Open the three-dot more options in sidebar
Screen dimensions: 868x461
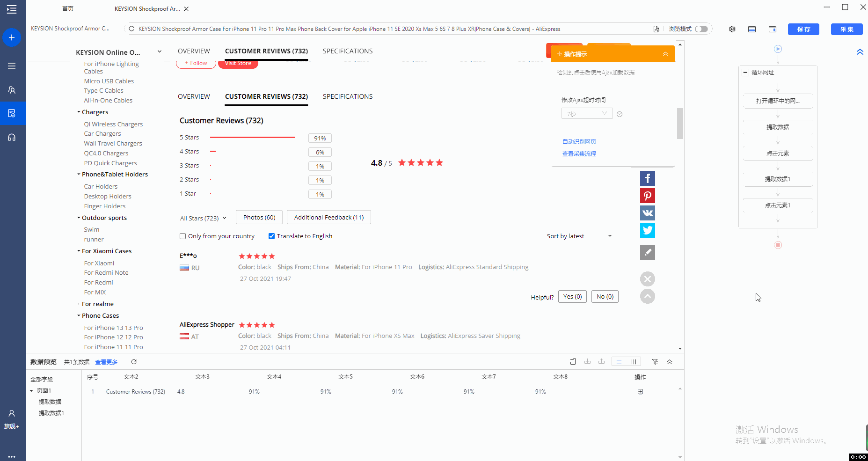pos(12,456)
